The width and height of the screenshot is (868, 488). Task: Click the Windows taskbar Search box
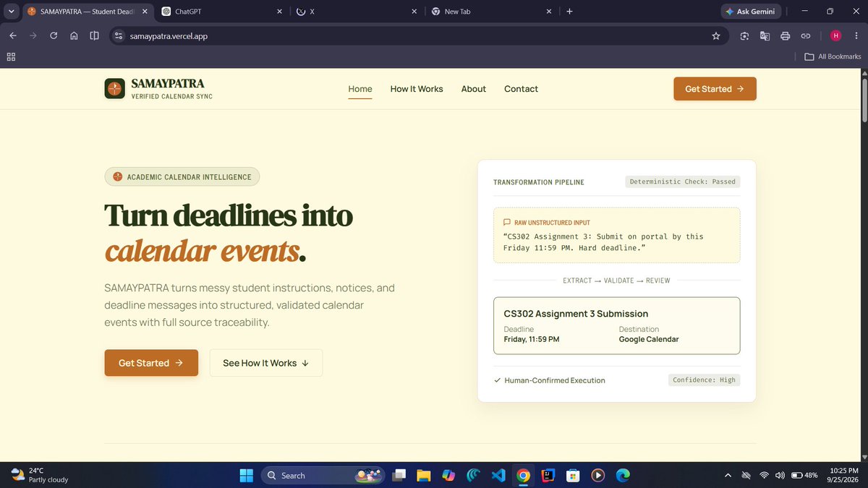[x=322, y=475]
